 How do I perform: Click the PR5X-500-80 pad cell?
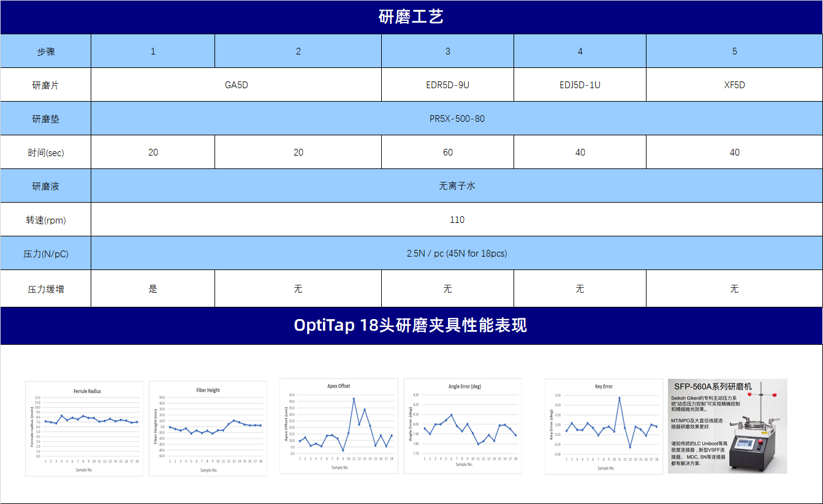coord(457,119)
